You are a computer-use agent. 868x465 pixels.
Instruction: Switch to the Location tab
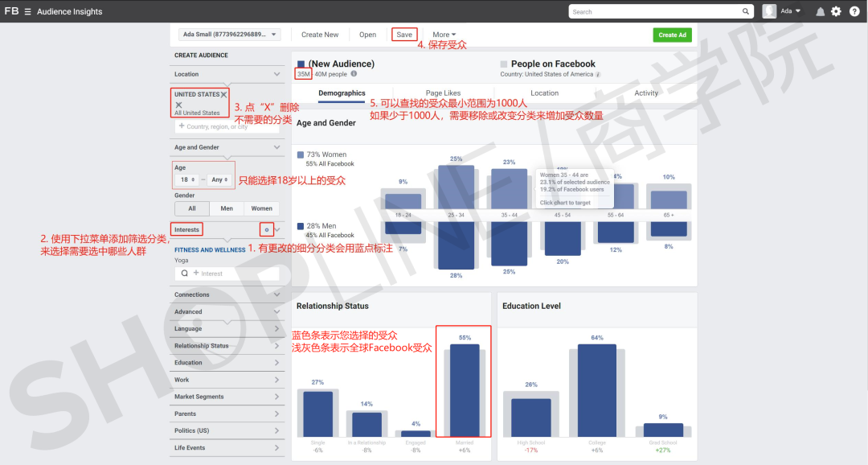tap(545, 93)
